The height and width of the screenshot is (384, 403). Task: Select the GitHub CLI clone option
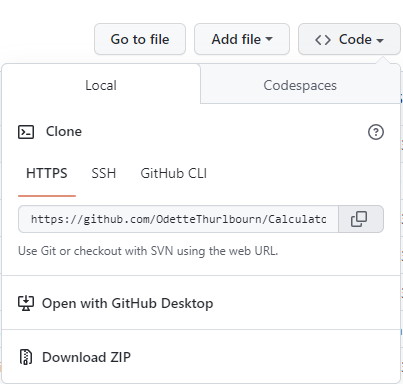174,174
